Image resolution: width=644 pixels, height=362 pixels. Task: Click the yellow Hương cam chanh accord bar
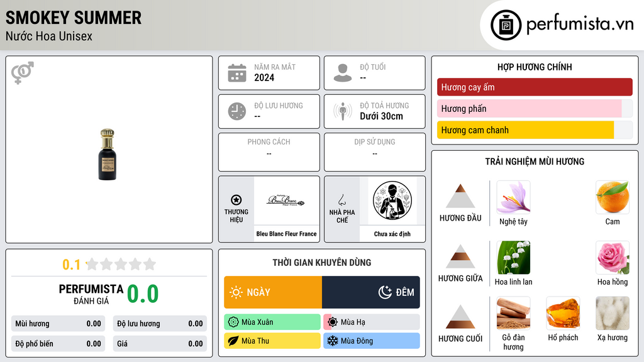pyautogui.click(x=535, y=130)
